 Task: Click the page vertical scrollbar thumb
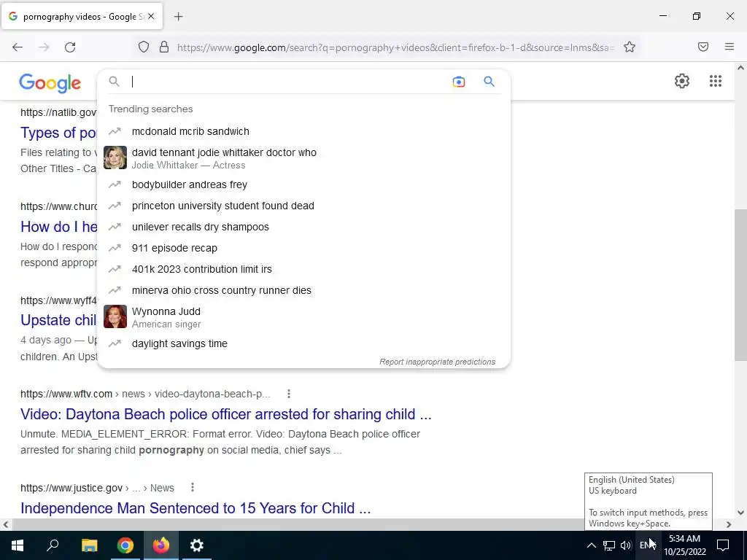point(740,285)
